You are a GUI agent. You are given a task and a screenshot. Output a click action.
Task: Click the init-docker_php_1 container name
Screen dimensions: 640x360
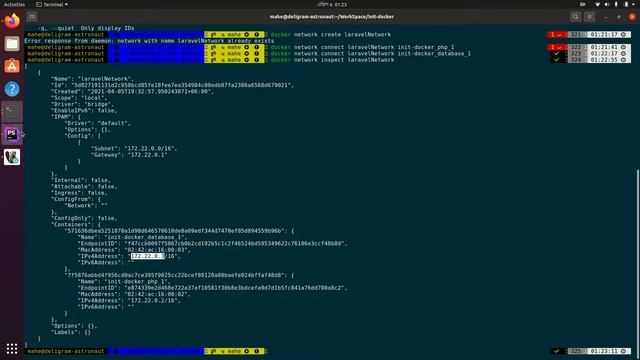tap(136, 282)
